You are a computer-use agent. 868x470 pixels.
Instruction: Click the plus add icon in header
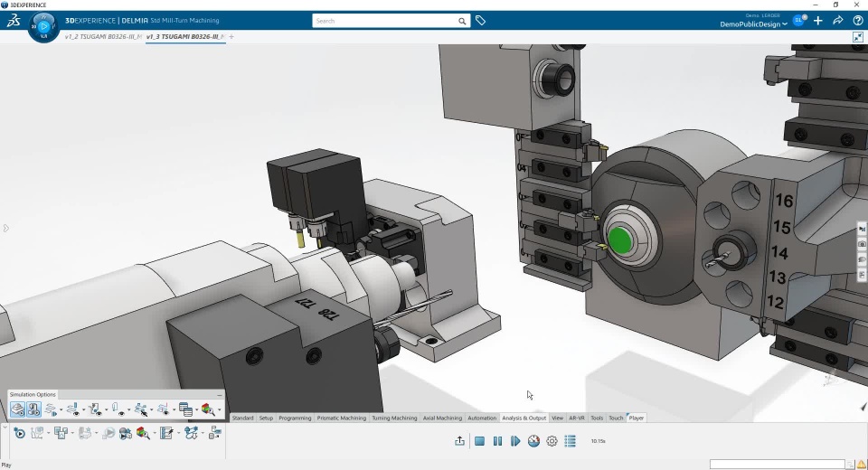pos(818,21)
